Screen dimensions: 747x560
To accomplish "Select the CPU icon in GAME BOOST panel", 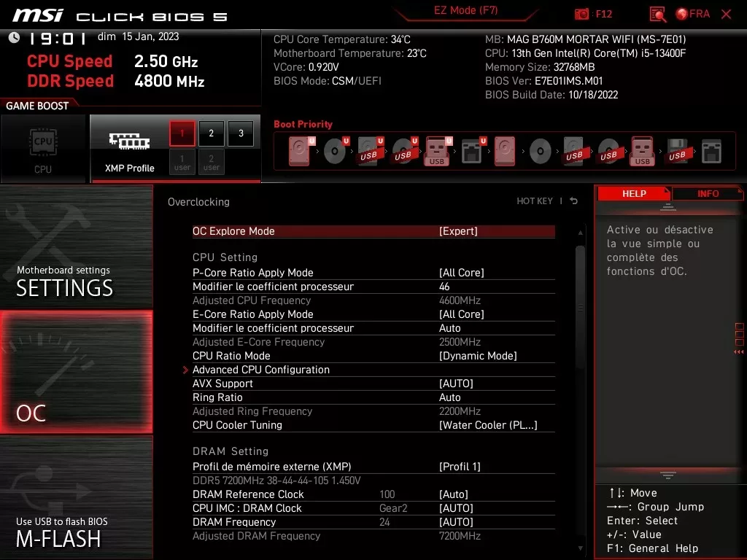I will [44, 142].
